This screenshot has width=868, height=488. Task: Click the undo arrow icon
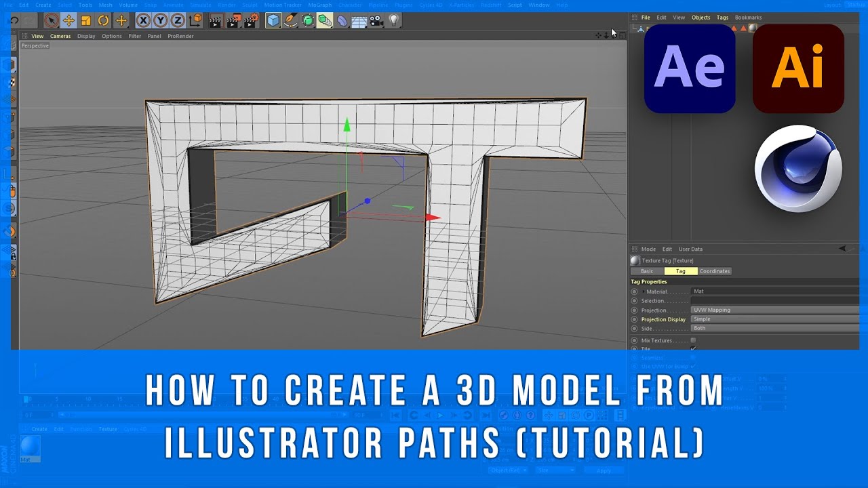pos(14,20)
